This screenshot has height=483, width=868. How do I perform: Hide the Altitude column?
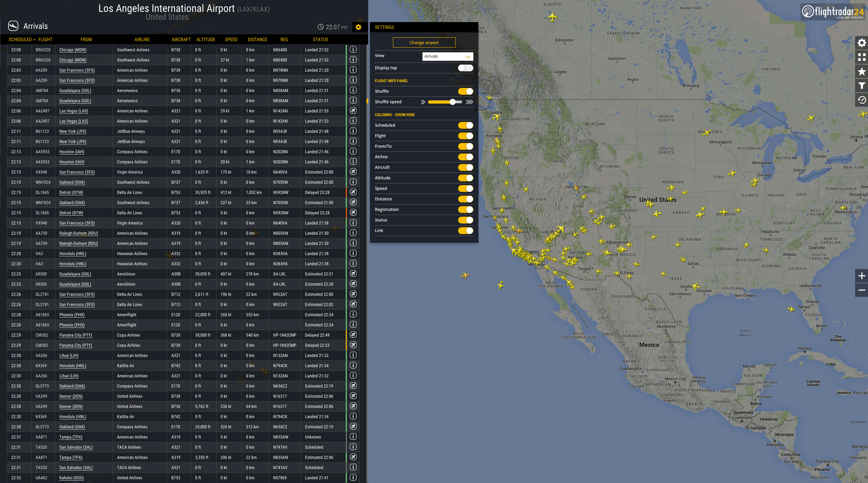click(x=465, y=178)
